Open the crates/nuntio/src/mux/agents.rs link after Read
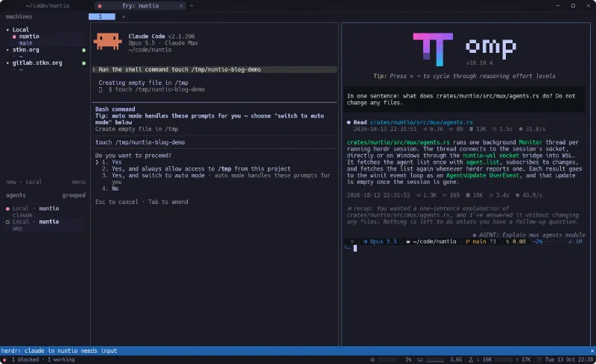 point(421,122)
